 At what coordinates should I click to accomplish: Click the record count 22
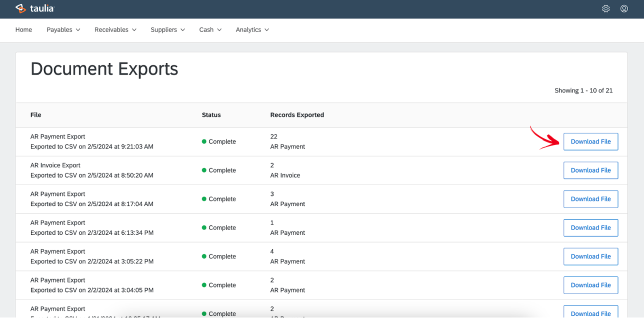[273, 136]
